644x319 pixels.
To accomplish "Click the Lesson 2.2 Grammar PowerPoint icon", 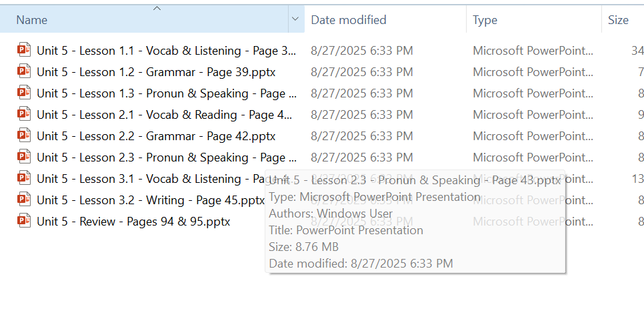I will (x=24, y=135).
